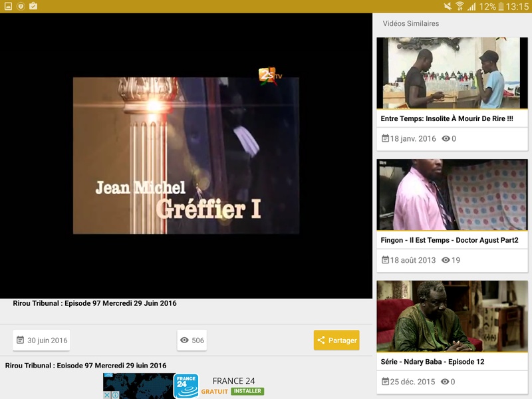The height and width of the screenshot is (399, 532).
Task: Tap the share icon on Partager
Action: [x=321, y=340]
